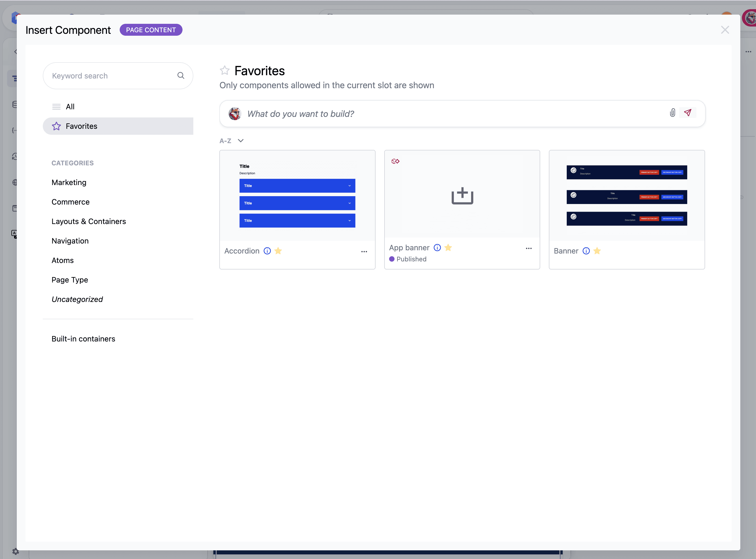Screen dimensions: 756x559
Task: Open the Marketing category
Action: coord(69,182)
